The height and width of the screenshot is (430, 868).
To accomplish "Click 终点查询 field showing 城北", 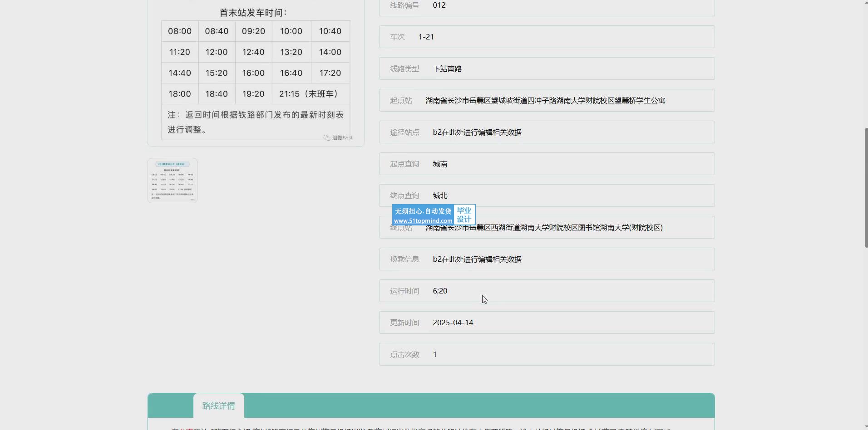I will click(547, 195).
